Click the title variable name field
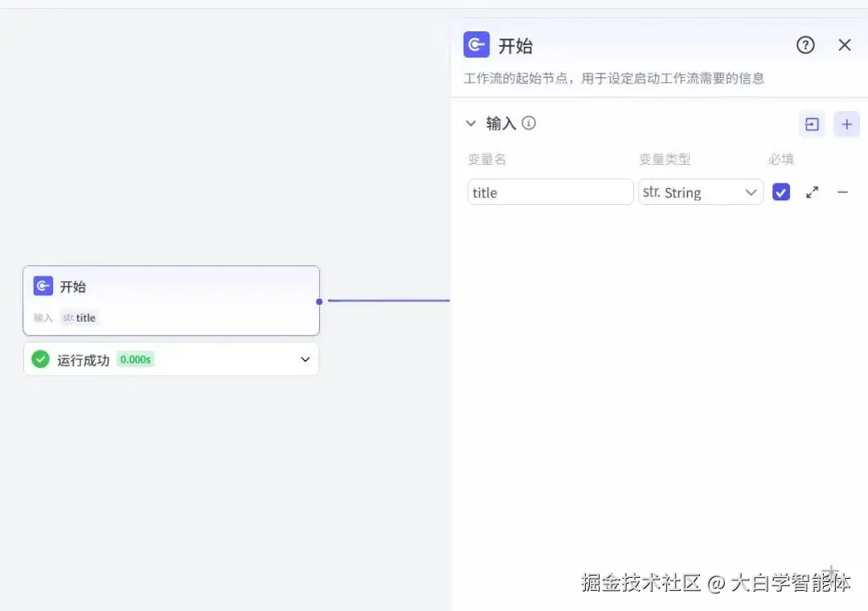Image resolution: width=868 pixels, height=611 pixels. pos(551,192)
